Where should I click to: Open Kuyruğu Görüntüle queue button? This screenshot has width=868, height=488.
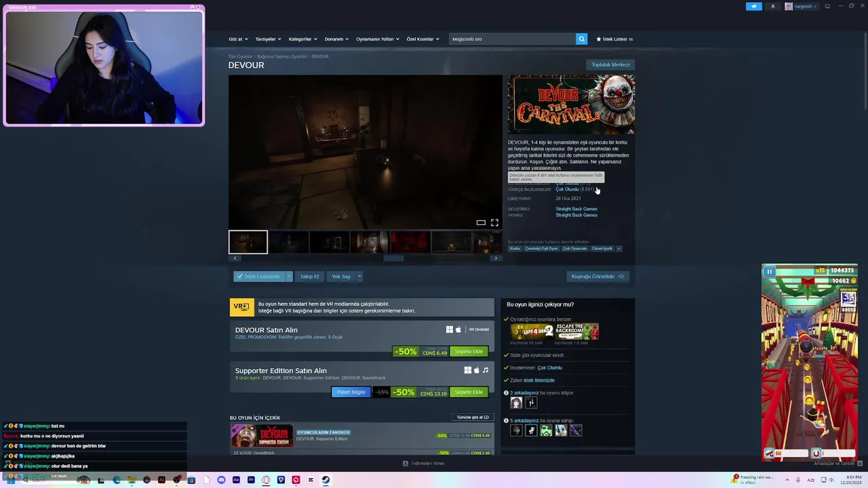pos(597,277)
